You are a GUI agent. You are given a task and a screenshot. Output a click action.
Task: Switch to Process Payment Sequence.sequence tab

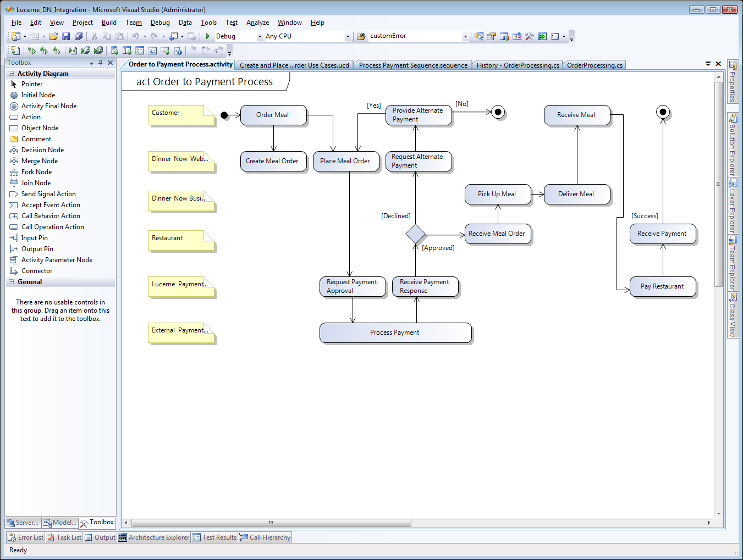point(413,65)
